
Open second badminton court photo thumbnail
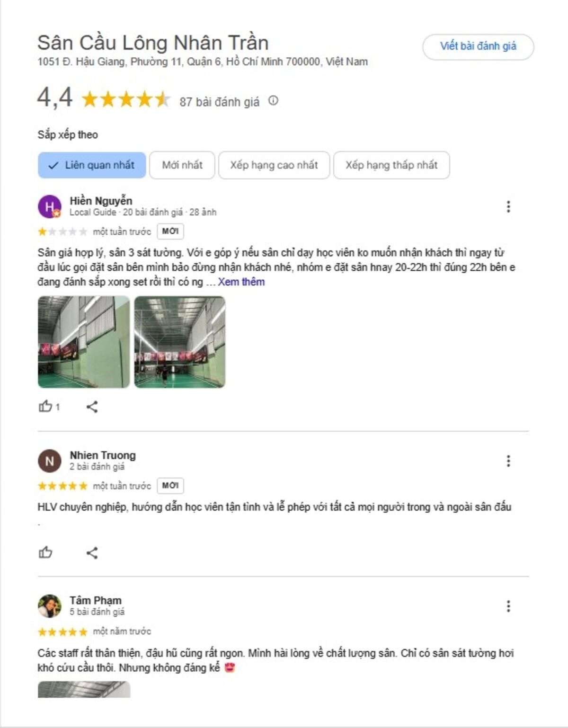click(180, 342)
